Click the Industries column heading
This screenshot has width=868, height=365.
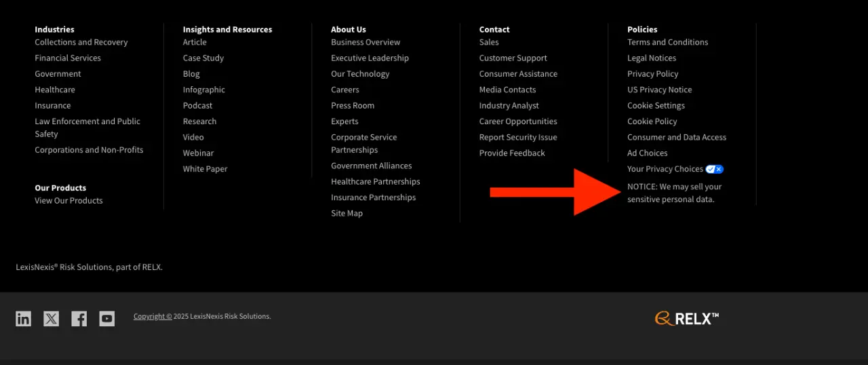coord(54,29)
